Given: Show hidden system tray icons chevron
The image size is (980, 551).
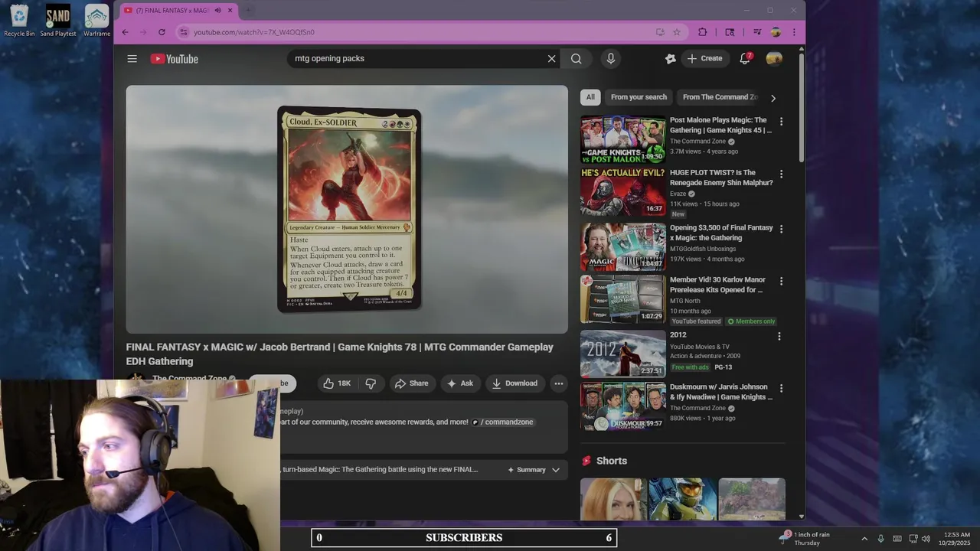Looking at the screenshot, I should (x=864, y=539).
